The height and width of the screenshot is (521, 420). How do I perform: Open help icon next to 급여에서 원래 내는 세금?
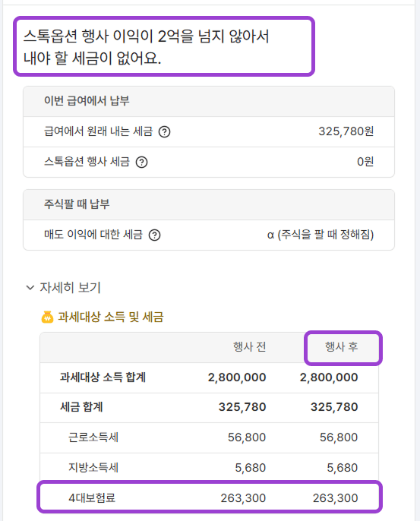pyautogui.click(x=164, y=132)
